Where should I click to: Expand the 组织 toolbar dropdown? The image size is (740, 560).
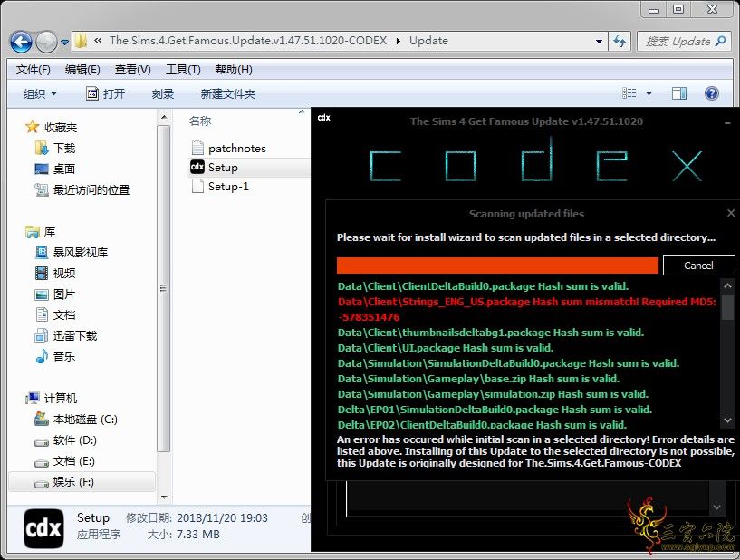click(40, 93)
